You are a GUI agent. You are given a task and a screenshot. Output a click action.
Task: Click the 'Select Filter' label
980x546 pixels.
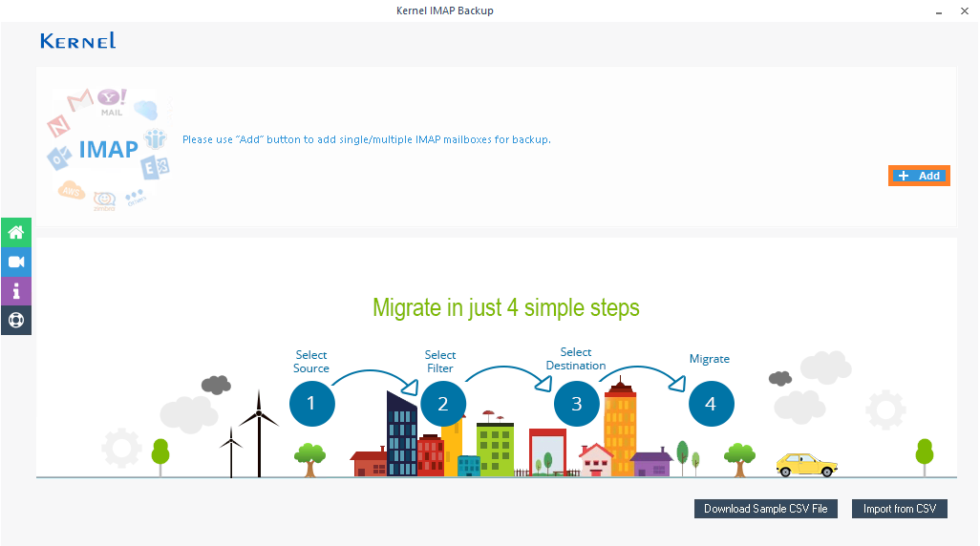click(x=440, y=362)
